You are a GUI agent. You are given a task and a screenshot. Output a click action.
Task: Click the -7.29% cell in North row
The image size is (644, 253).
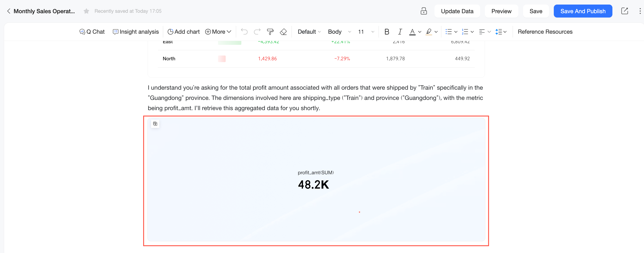342,58
